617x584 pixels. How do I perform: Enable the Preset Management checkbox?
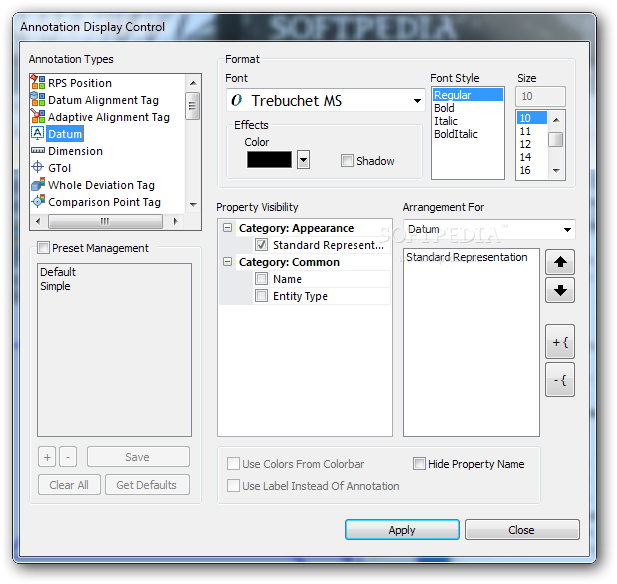[43, 248]
